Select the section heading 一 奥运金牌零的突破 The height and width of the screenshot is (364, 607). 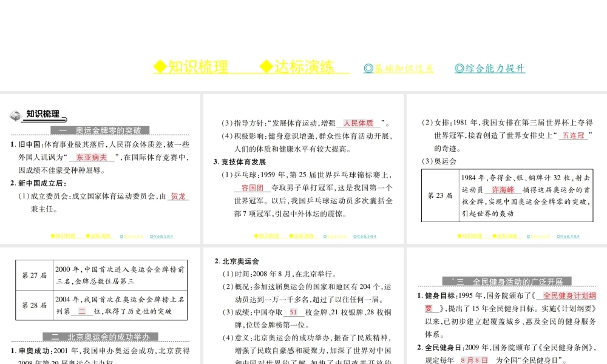pyautogui.click(x=100, y=130)
